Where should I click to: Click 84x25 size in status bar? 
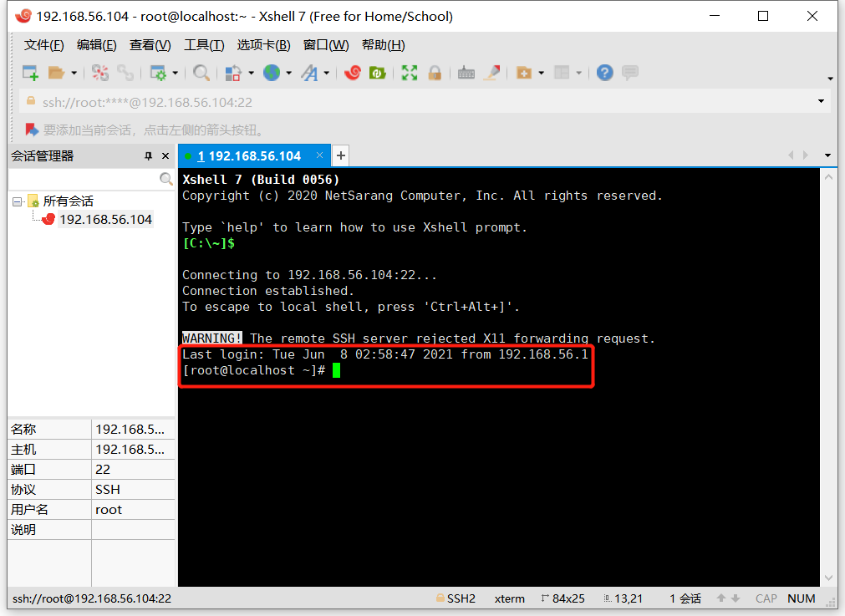point(563,598)
